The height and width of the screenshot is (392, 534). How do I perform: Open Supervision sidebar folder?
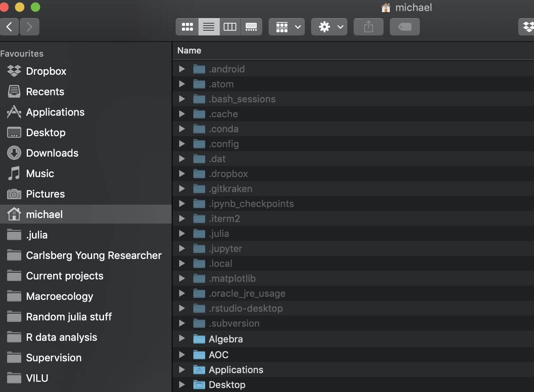click(86, 358)
